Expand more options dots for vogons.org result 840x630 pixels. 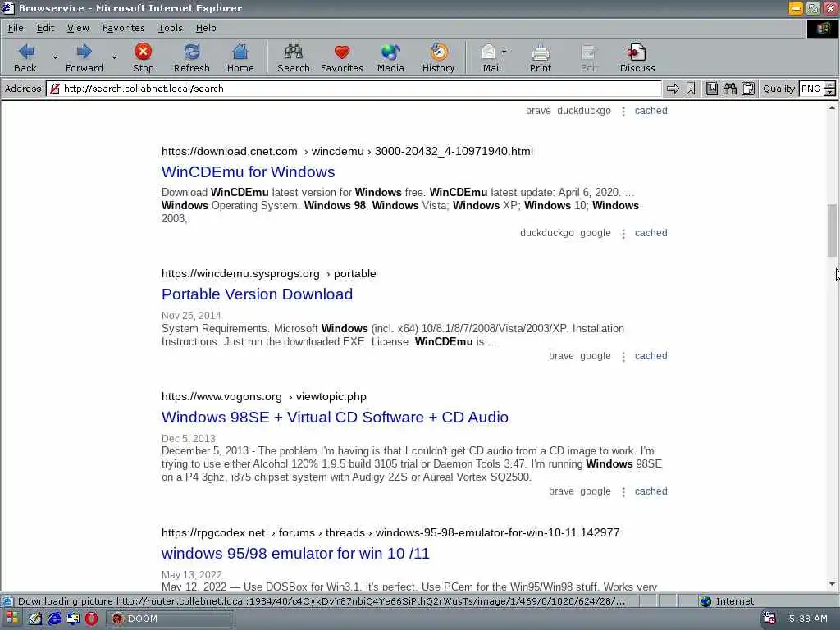[623, 492]
